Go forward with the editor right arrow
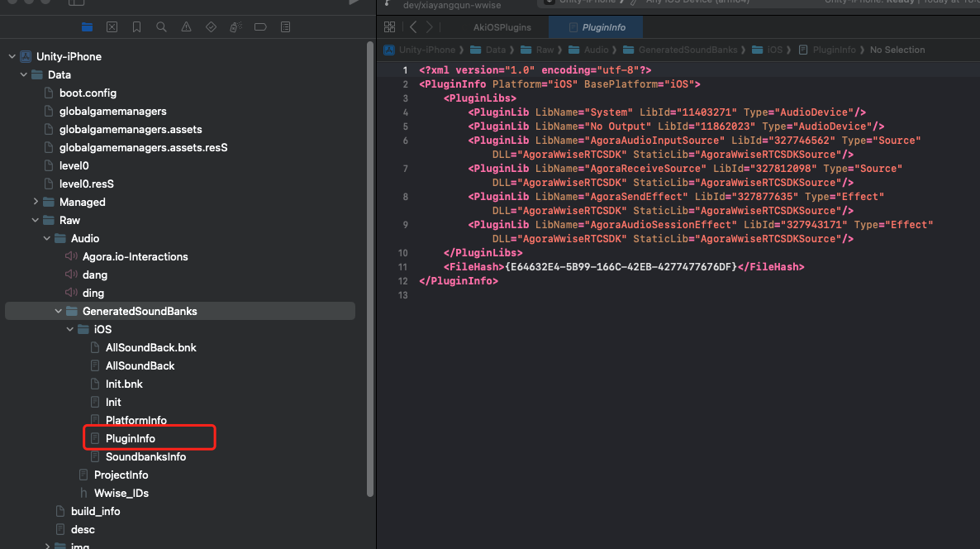This screenshot has height=549, width=980. click(x=430, y=27)
